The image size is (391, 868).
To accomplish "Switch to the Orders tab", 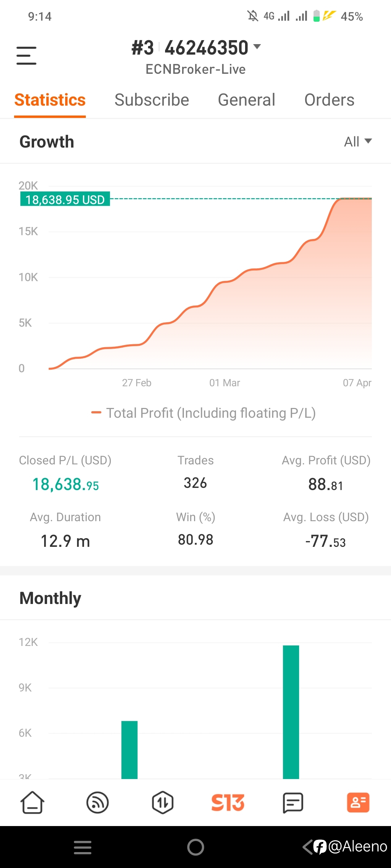I will [329, 100].
